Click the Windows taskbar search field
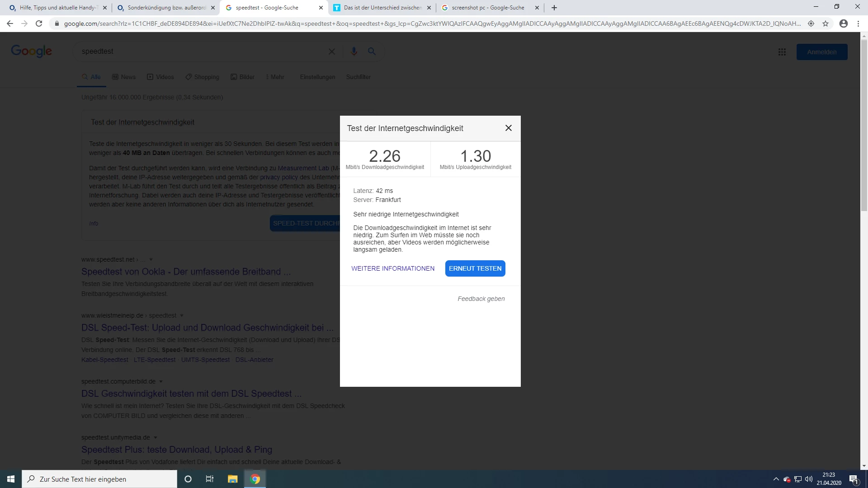The image size is (868, 488). click(99, 479)
